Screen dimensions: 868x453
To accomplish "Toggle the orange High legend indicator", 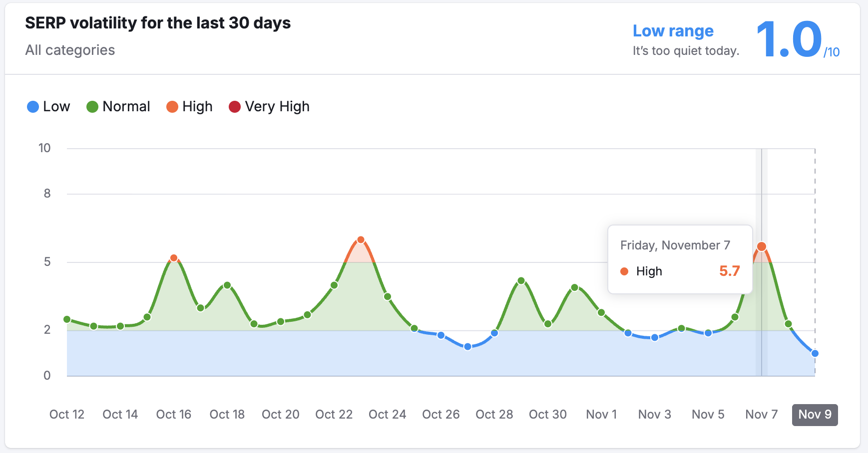I will [x=172, y=106].
